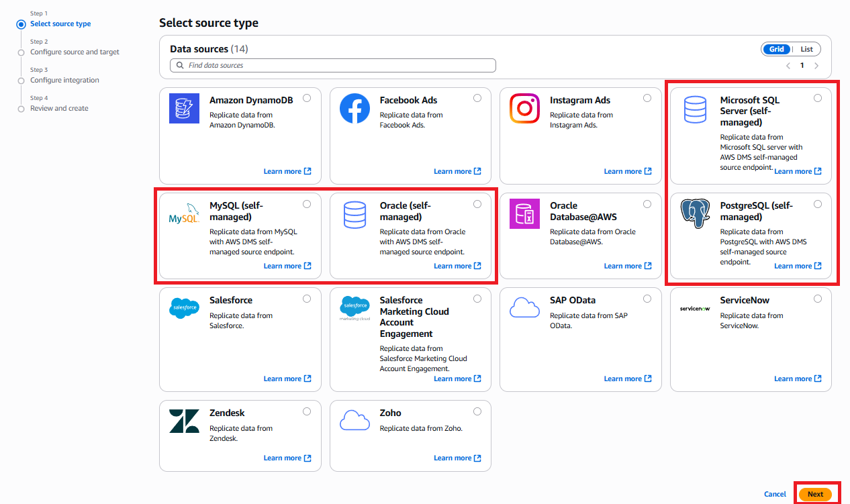Click the page number 1 indicator
Viewport: 850px width, 504px height.
pos(802,66)
